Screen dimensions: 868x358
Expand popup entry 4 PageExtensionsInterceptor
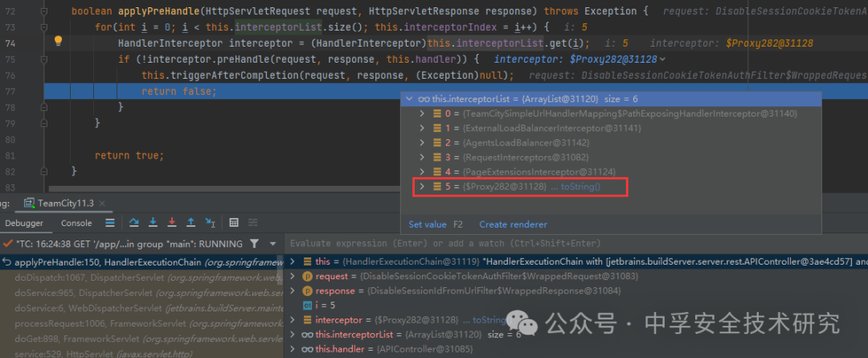pos(422,172)
